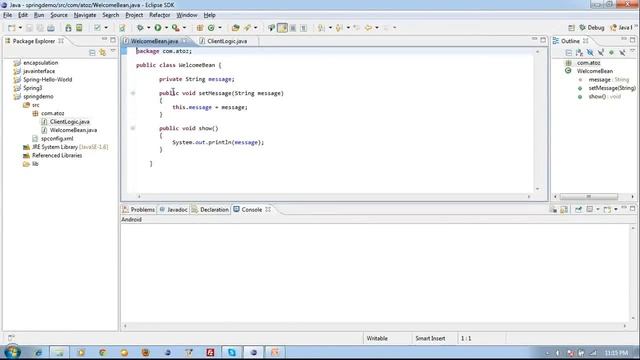Click the Windows Start orb
This screenshot has height=360, width=640.
click(x=13, y=352)
